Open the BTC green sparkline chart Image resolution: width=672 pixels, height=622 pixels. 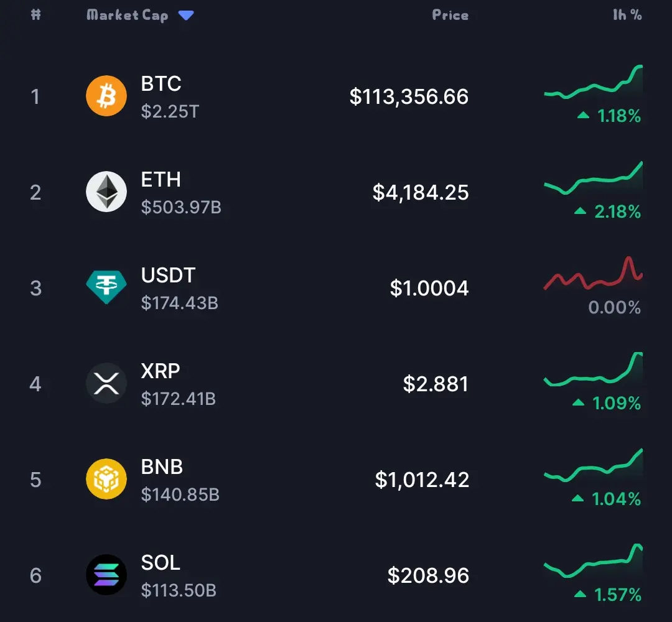[593, 81]
